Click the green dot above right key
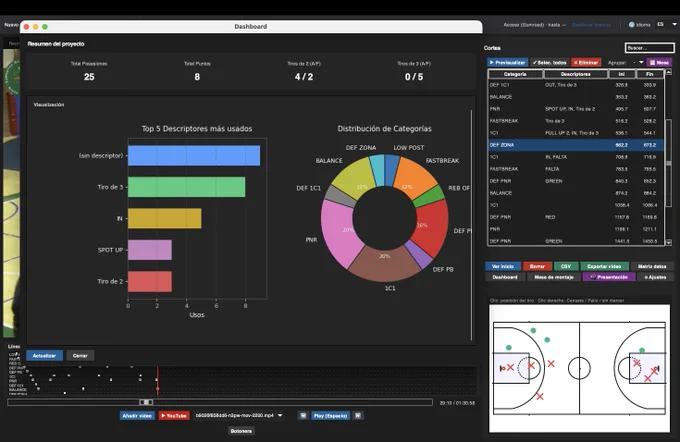The height and width of the screenshot is (442, 680). coord(642,350)
